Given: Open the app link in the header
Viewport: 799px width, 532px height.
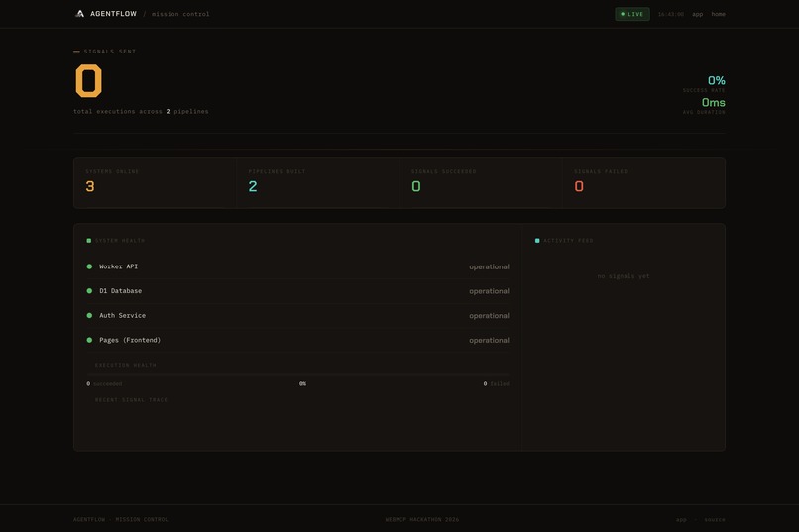Looking at the screenshot, I should point(697,14).
